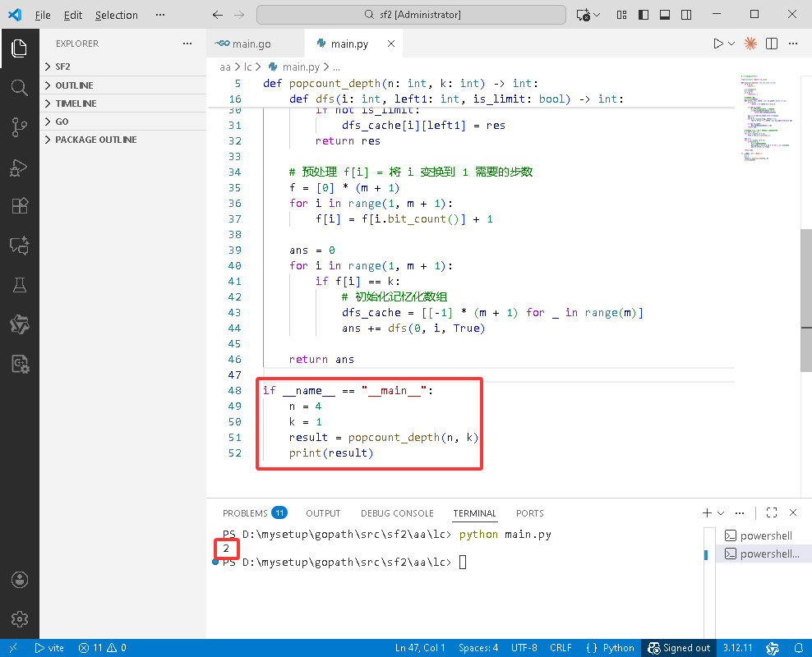Open Explorer Views and More Actions ellipsis
The height and width of the screenshot is (657, 812).
187,44
